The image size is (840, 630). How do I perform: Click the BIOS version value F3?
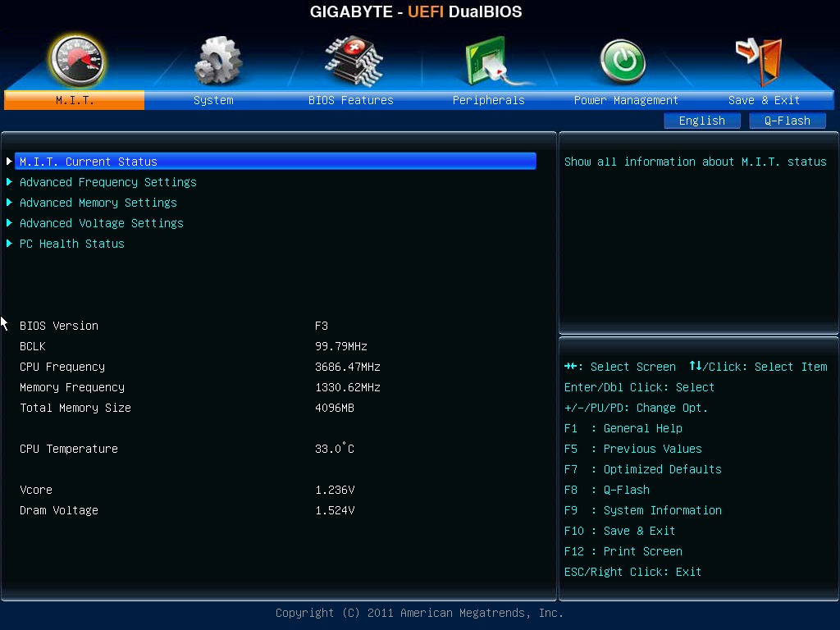[322, 326]
